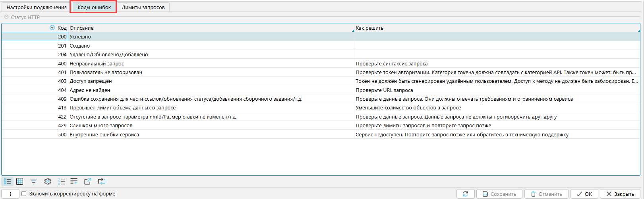Switch to list view mode icon

[8, 182]
